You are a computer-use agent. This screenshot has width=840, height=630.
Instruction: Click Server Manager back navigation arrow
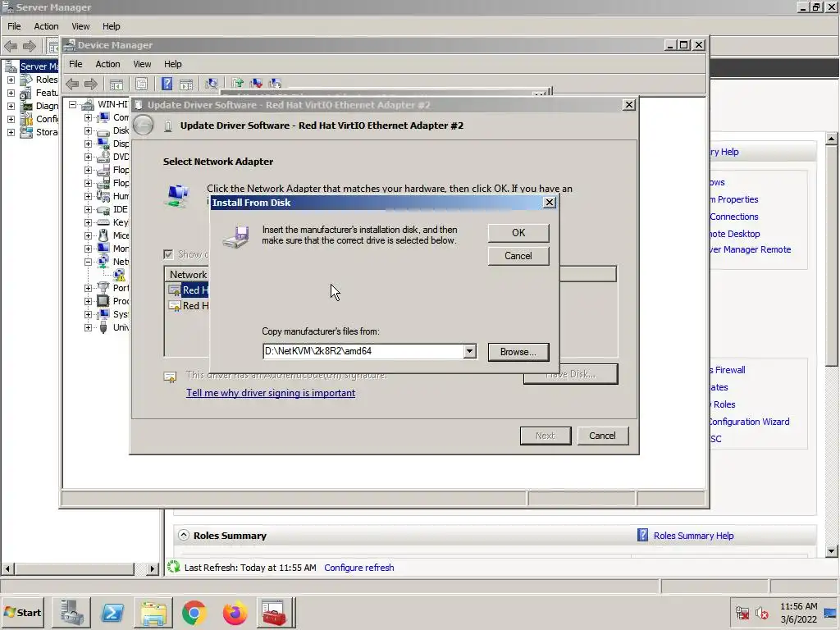click(x=11, y=46)
